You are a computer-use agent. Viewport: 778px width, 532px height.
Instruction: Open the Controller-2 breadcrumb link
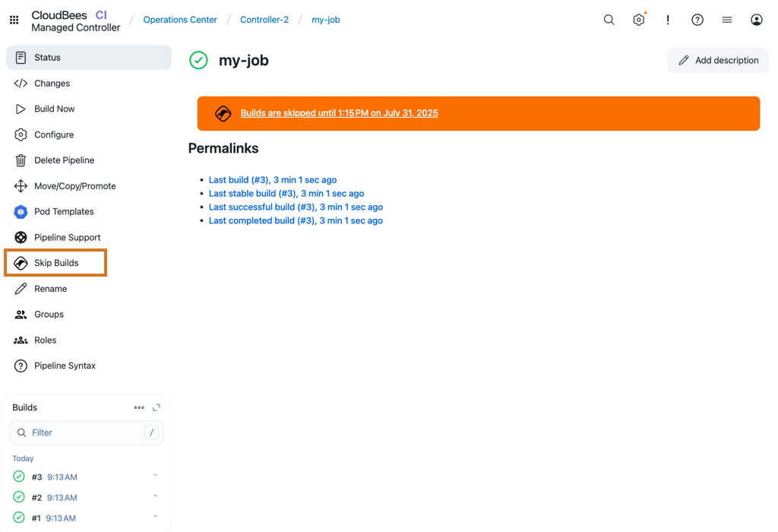coord(264,20)
